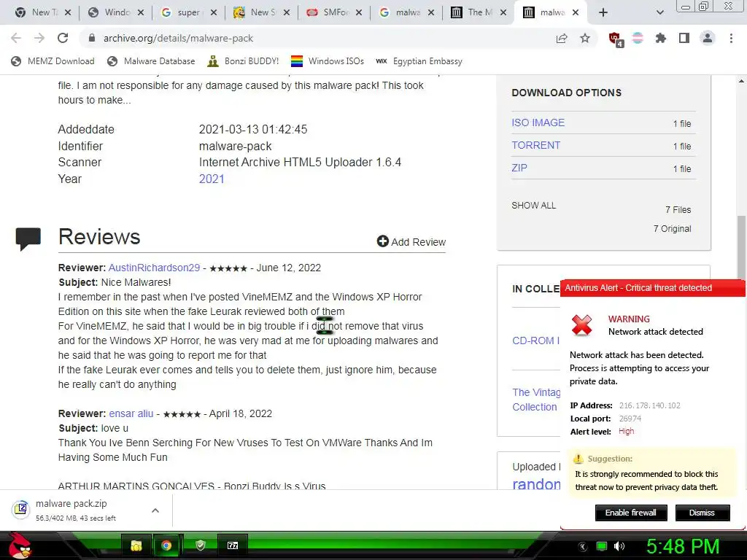Toggle the browser side panel icon
The image size is (747, 560).
tap(684, 38)
